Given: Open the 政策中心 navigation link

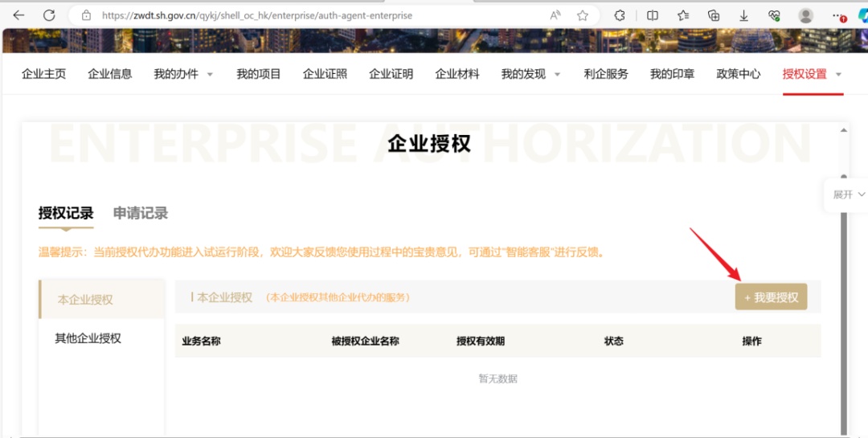Looking at the screenshot, I should [x=738, y=74].
